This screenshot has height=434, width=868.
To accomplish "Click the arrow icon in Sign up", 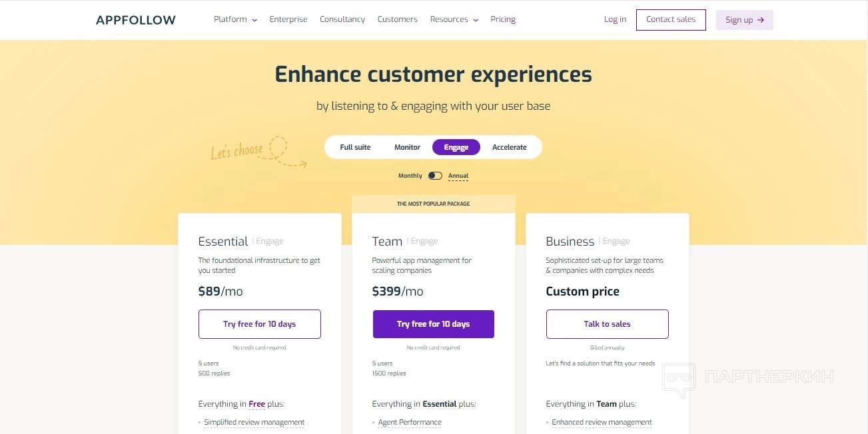I will point(761,20).
